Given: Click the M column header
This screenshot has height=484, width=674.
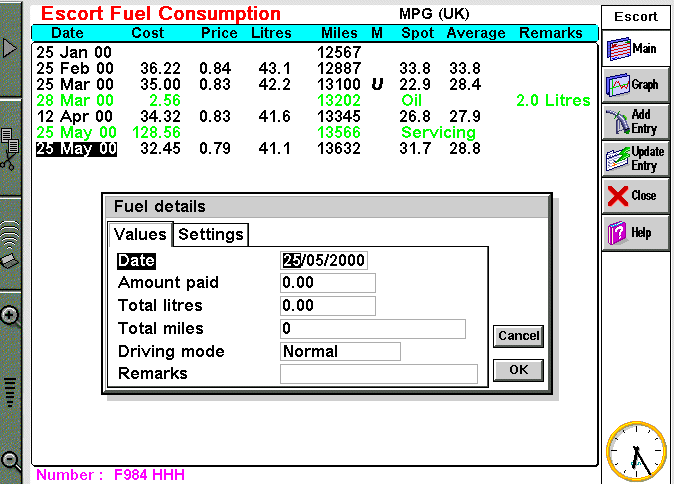Looking at the screenshot, I should click(x=377, y=33).
